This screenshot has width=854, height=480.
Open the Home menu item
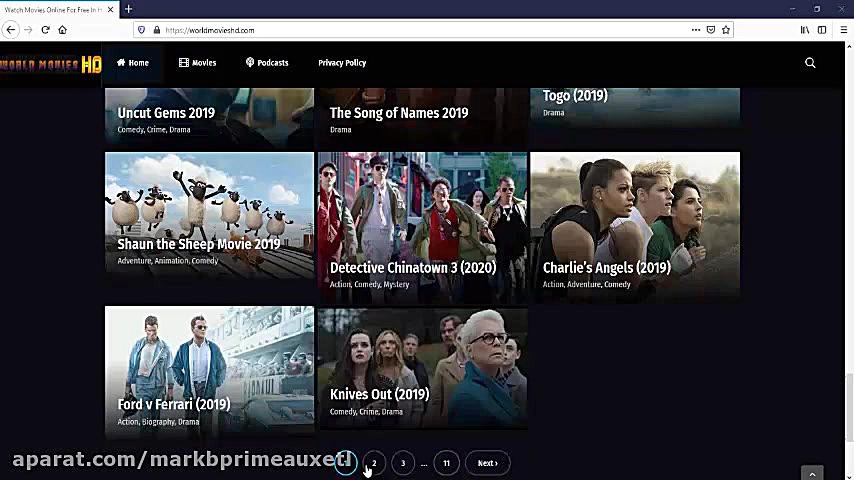pos(132,63)
